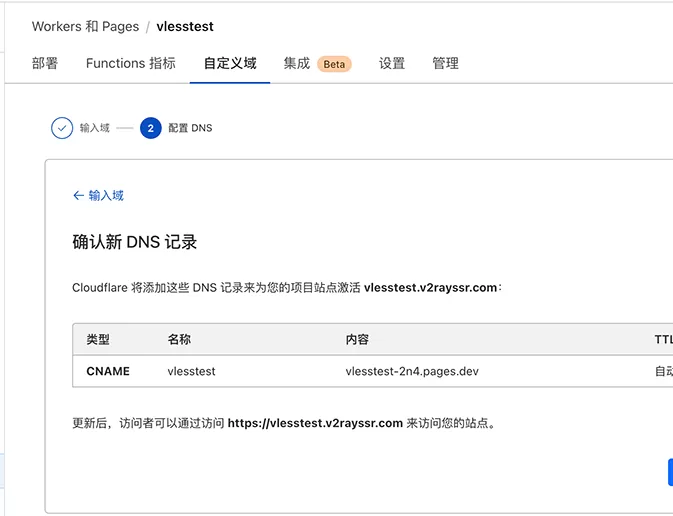Click the vlesstest breadcrumb title
The width and height of the screenshot is (673, 516).
[x=185, y=27]
